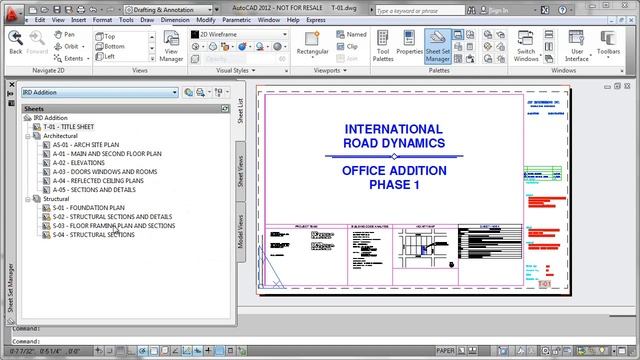
Task: Click the keyword search input field
Action: click(x=420, y=11)
